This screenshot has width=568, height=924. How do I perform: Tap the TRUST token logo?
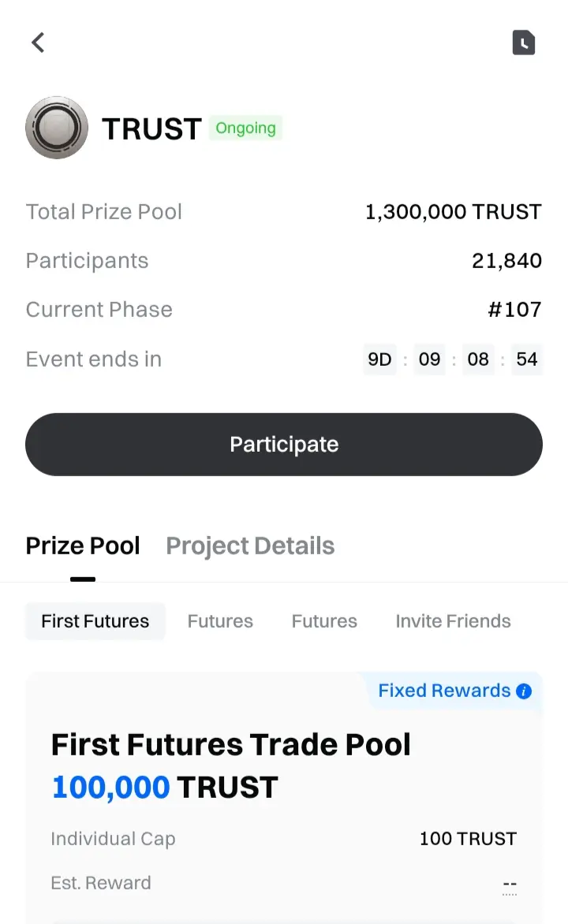[57, 128]
